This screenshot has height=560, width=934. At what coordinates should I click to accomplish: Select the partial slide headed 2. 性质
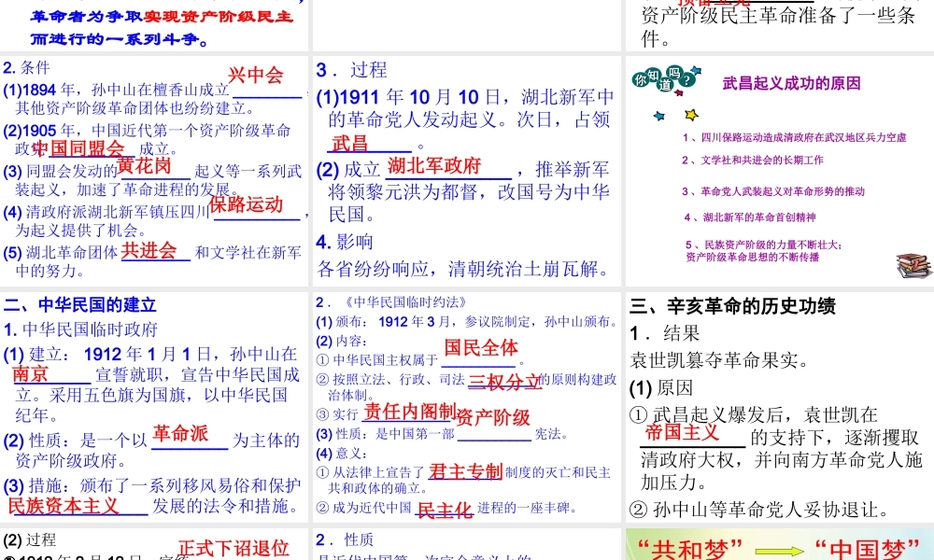[466, 544]
